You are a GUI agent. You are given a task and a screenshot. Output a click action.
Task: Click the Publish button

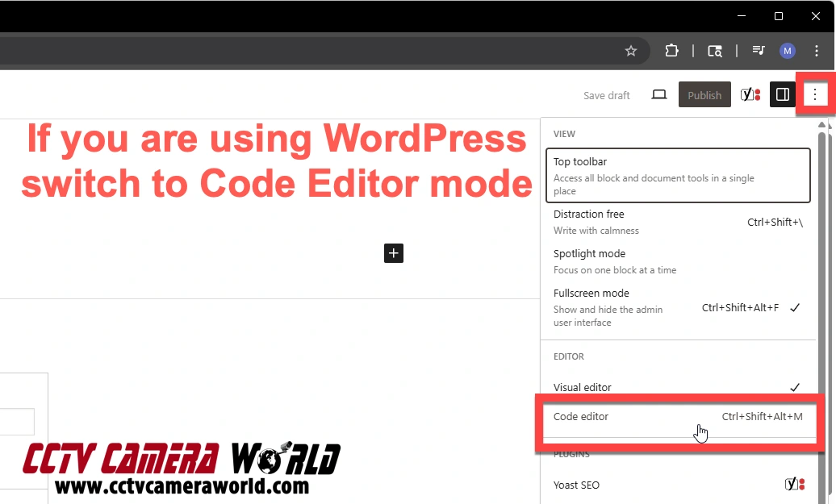tap(704, 95)
